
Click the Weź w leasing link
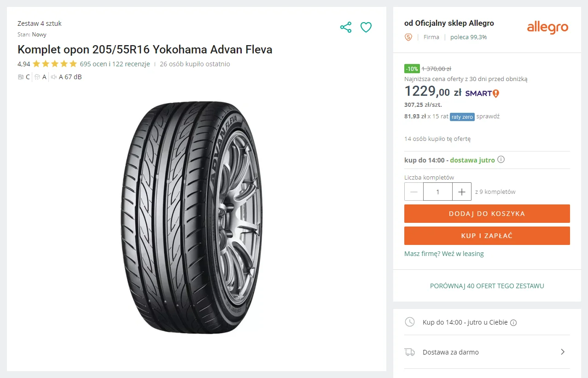[463, 253]
